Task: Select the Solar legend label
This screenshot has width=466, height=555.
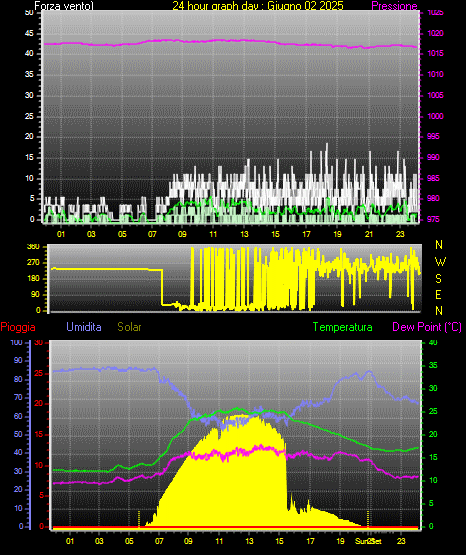Action: click(130, 327)
